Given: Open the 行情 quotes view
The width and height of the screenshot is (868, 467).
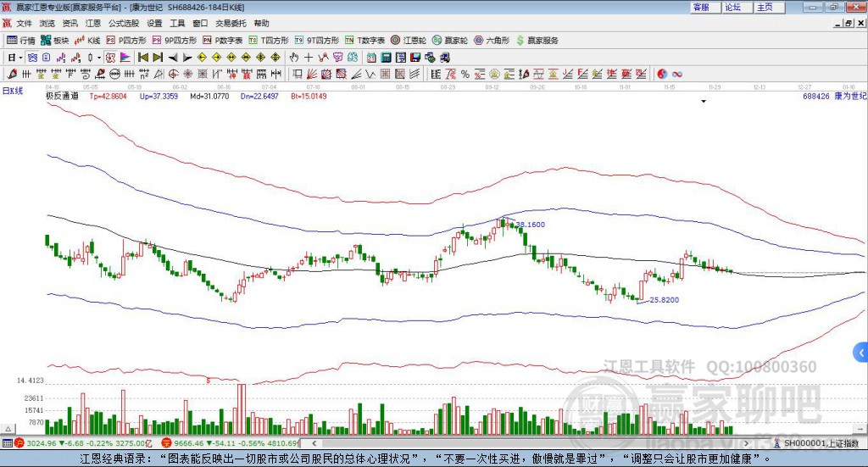Looking at the screenshot, I should 20,41.
